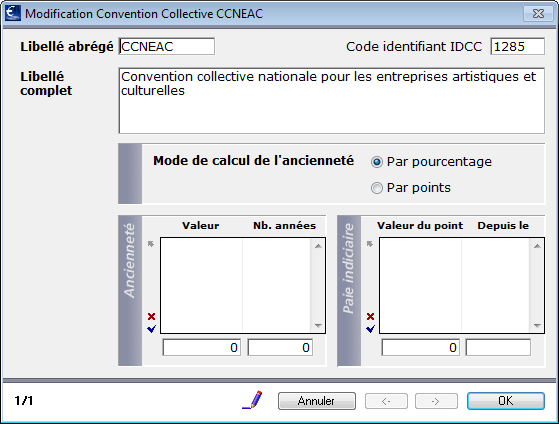Click the pencil edit icon near Annuler
The height and width of the screenshot is (424, 559).
252,400
